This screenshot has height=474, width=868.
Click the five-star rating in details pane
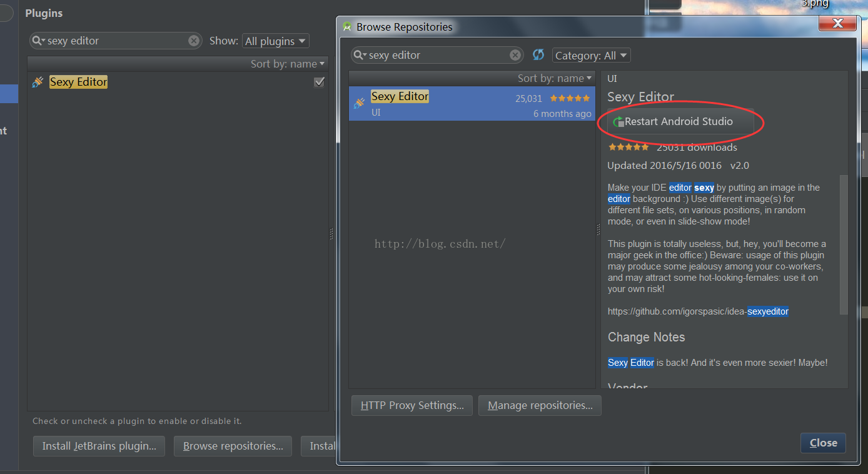click(628, 148)
